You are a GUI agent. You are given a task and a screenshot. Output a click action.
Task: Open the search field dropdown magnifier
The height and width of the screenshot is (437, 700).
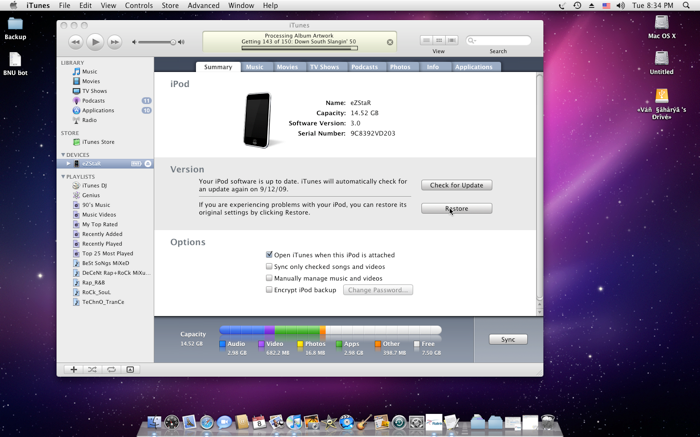[x=471, y=41]
